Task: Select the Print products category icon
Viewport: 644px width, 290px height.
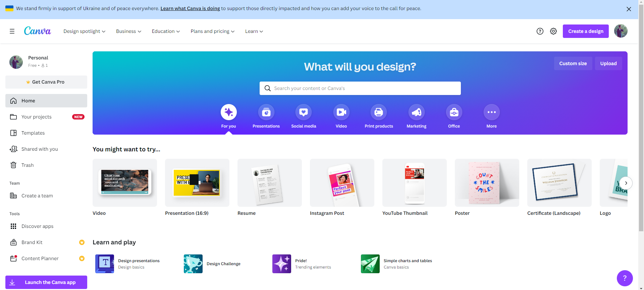Action: 379,112
